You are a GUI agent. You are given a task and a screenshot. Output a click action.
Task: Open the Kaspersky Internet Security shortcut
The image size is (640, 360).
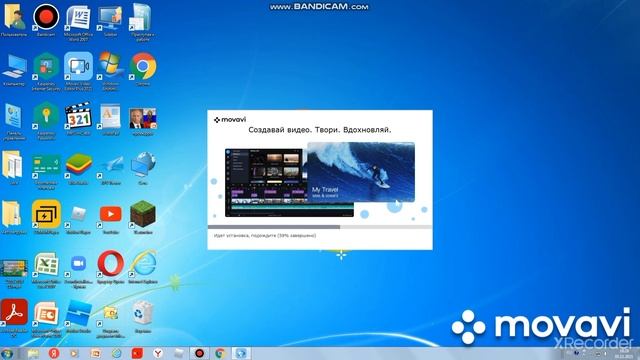point(46,66)
